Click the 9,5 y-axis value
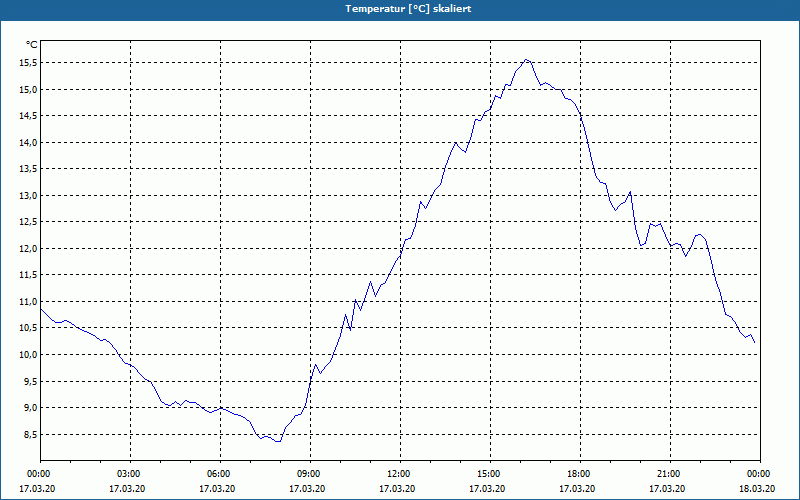Screen dimensions: 800x500 pos(30,381)
